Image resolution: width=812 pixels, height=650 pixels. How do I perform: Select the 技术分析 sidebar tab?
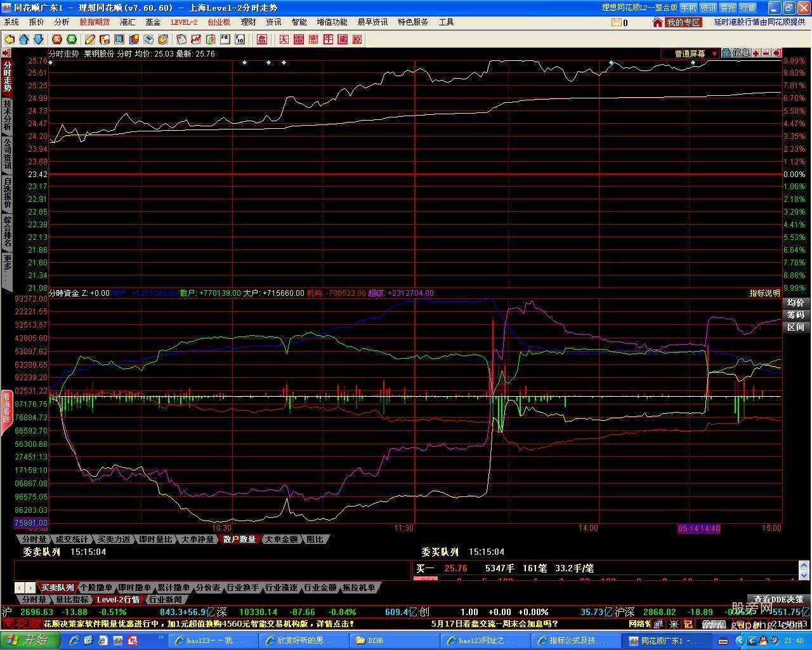pyautogui.click(x=7, y=116)
